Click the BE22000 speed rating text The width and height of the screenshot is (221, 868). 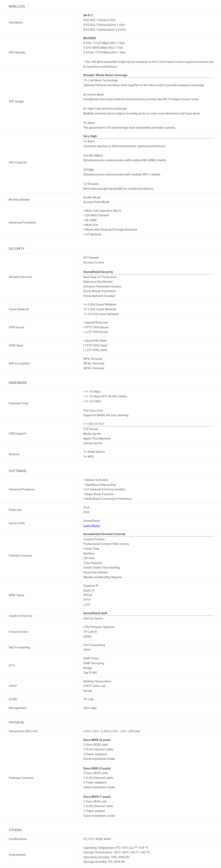90,38
